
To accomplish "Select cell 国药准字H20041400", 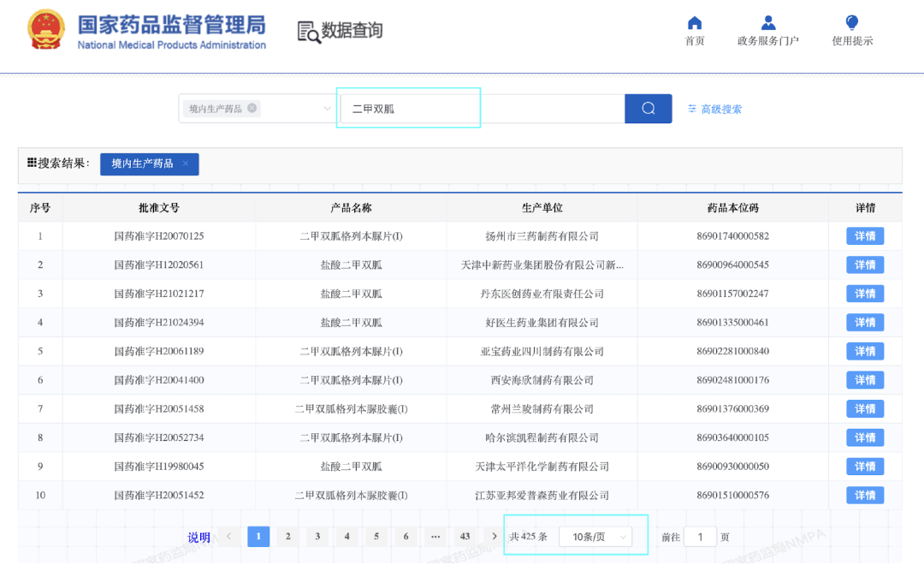I will coord(159,380).
